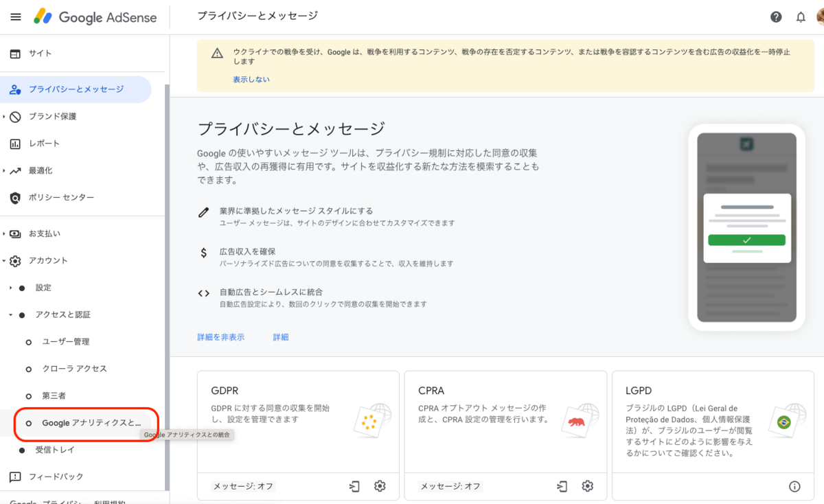Collapse the アカウント menu arrow
The image size is (824, 504).
point(3,261)
